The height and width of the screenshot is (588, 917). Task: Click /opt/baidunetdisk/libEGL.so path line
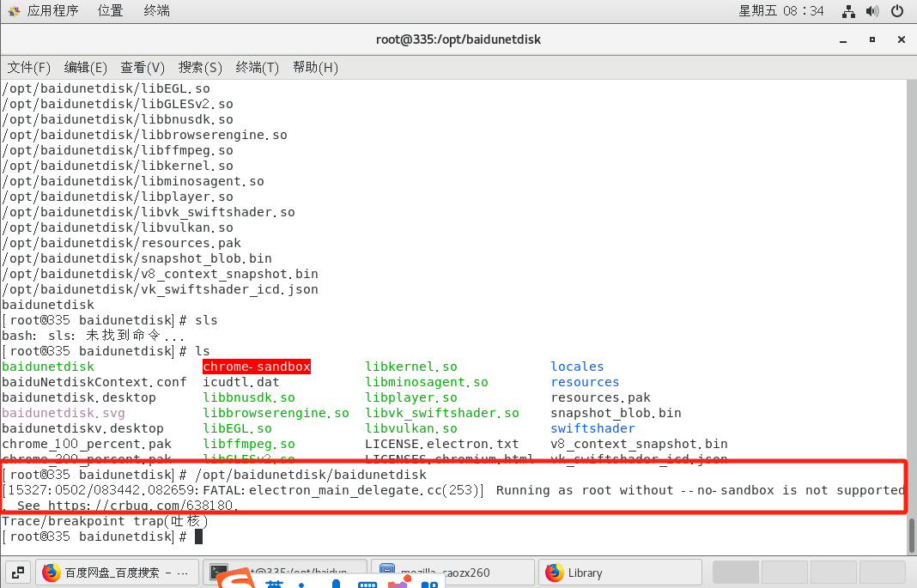[106, 88]
